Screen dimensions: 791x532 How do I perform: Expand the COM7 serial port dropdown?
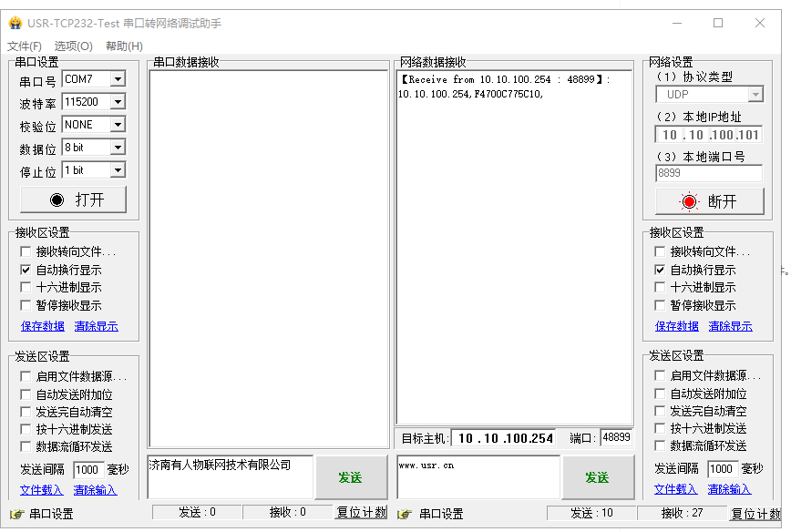coord(117,79)
